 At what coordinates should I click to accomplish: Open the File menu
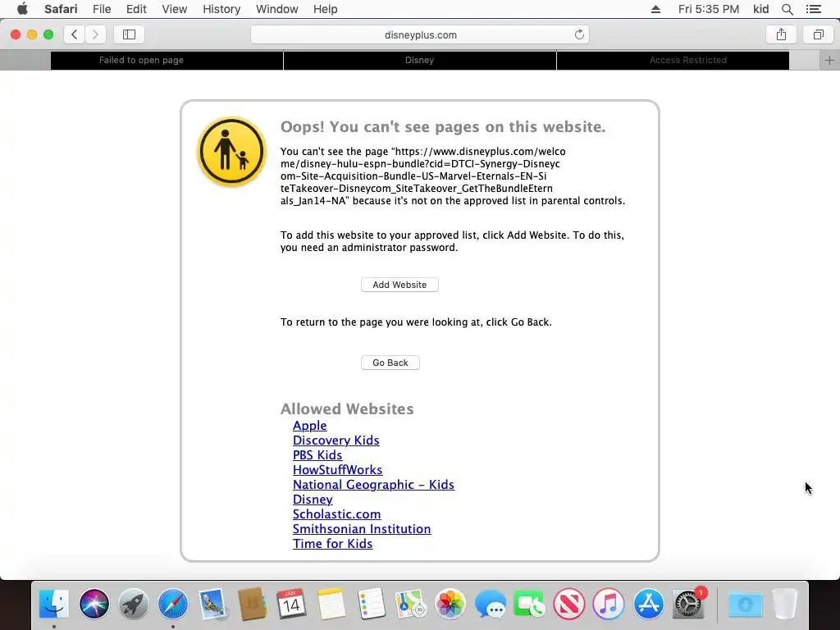(x=102, y=9)
